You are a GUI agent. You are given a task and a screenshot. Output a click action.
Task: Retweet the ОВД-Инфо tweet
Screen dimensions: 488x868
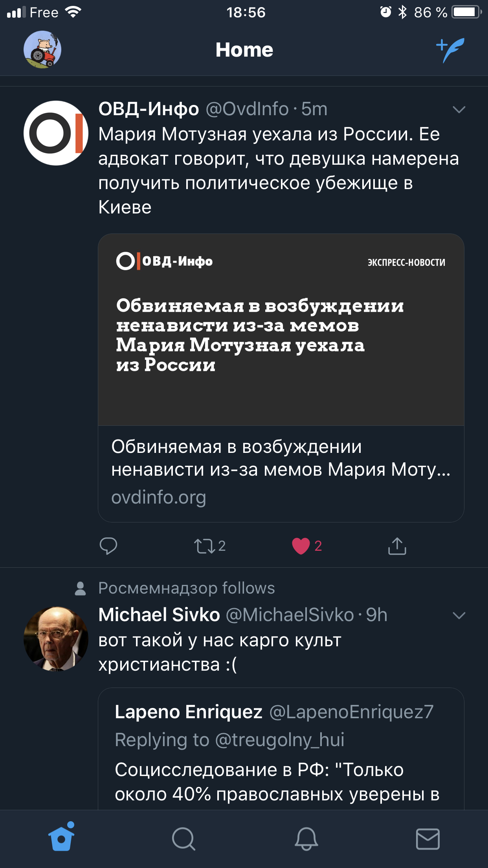pyautogui.click(x=205, y=546)
